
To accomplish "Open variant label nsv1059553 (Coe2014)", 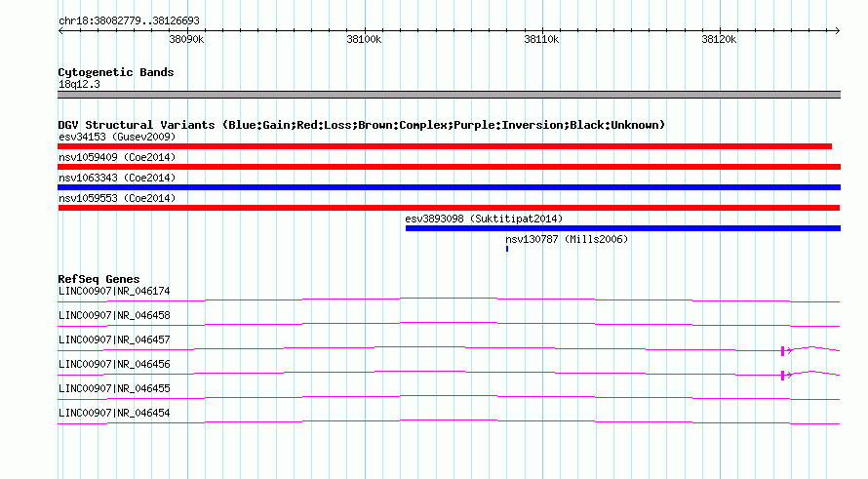I will (x=117, y=198).
